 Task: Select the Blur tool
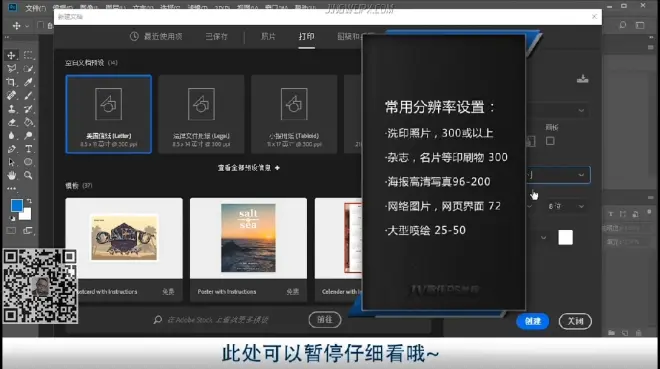11,135
